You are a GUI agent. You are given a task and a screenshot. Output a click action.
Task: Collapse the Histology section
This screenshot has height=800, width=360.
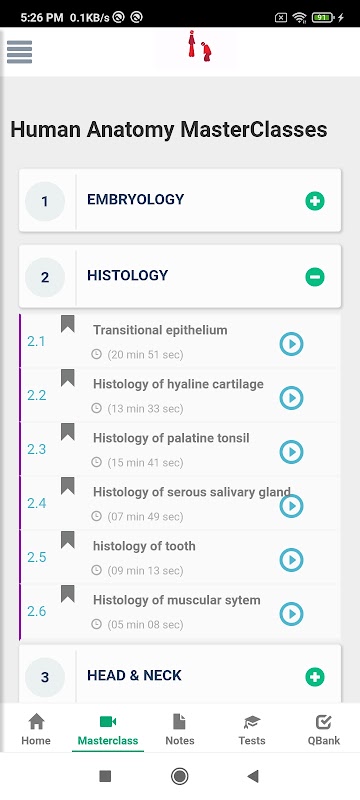point(315,277)
